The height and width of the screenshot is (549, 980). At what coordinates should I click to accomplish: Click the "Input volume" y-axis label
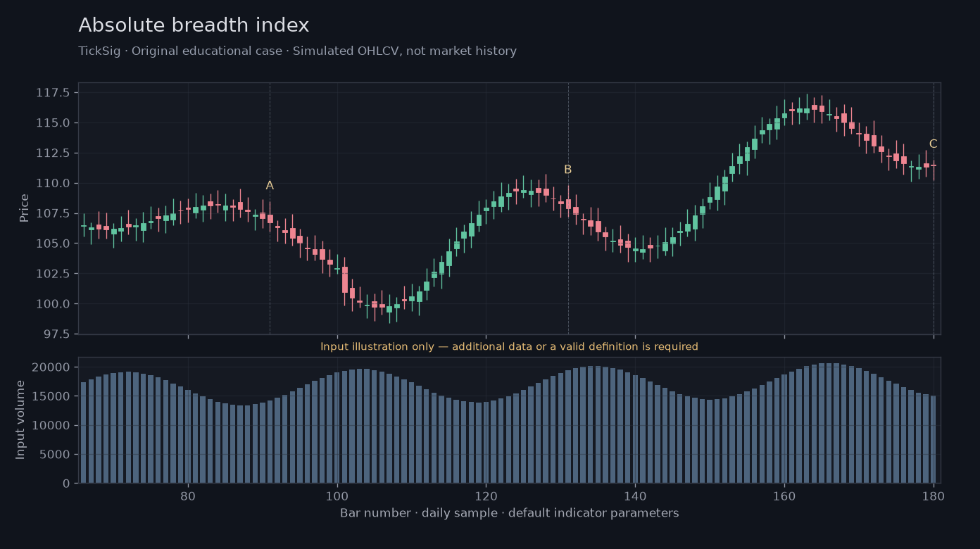tap(20, 420)
